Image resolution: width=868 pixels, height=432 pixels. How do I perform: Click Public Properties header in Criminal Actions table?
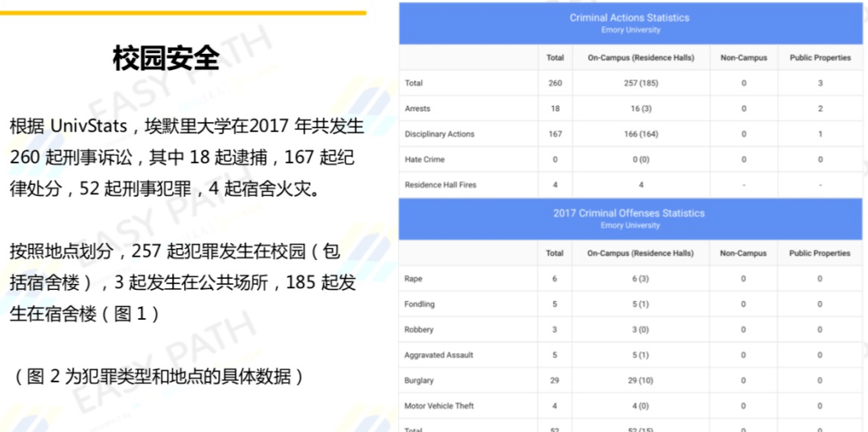820,57
